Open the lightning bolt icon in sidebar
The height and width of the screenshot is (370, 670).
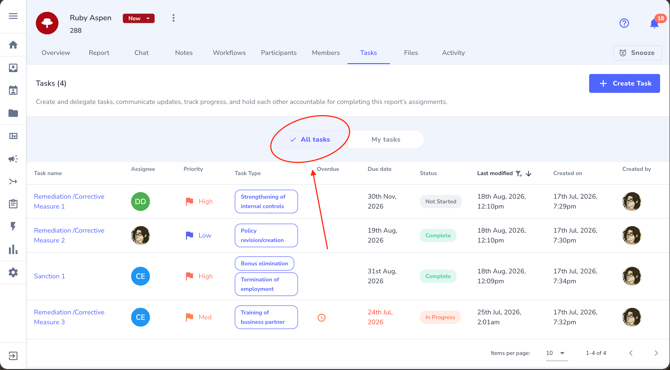[13, 226]
